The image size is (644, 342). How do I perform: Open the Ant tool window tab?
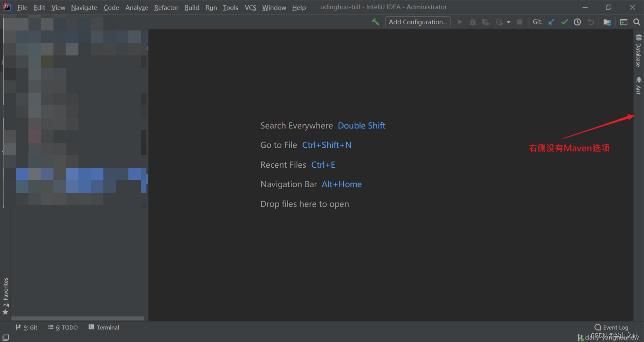(x=638, y=85)
